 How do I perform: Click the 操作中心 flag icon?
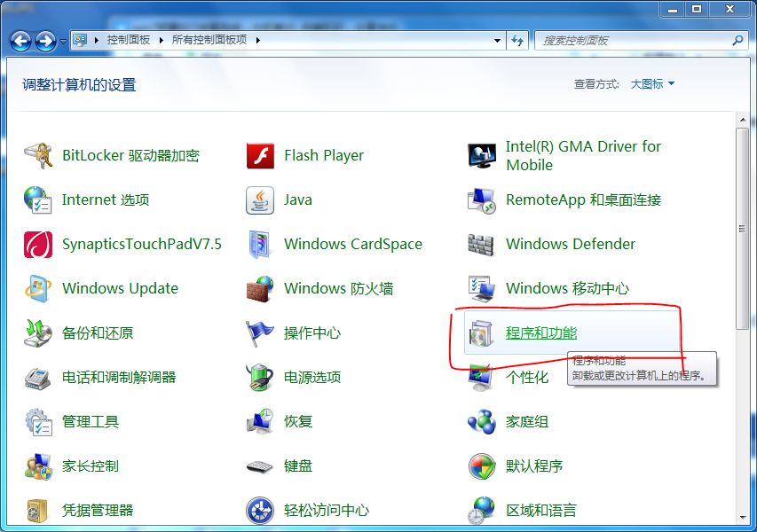[260, 333]
